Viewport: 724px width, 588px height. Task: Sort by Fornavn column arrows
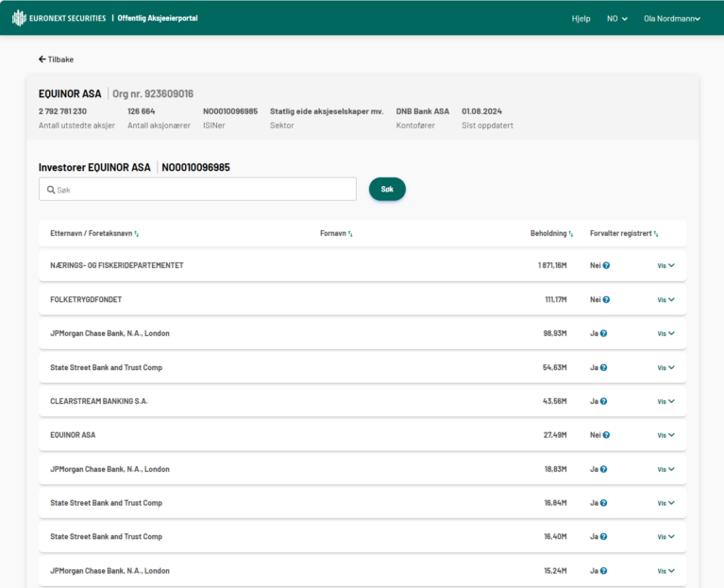[x=350, y=234]
